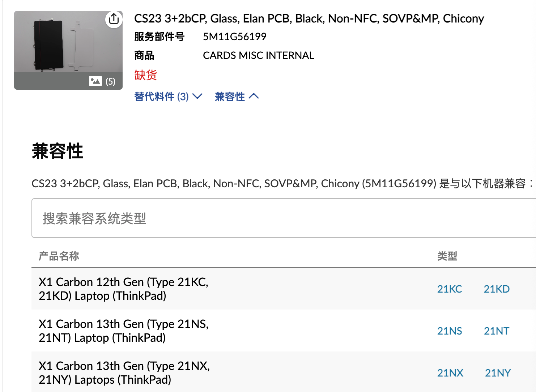
Task: Open the 21KD type link
Action: (x=497, y=289)
